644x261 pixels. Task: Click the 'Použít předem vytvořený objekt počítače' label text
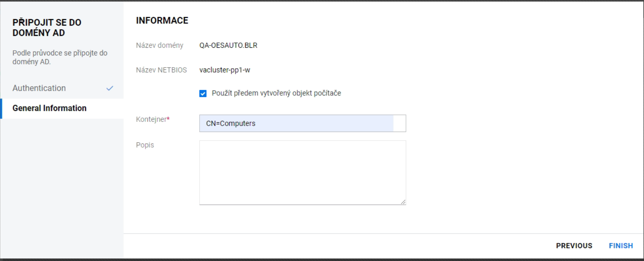pos(276,93)
